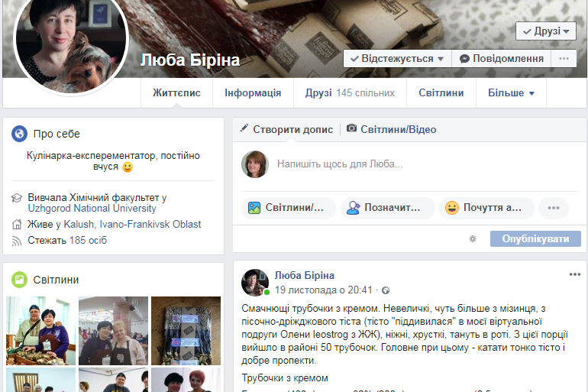Viewport: 588px width, 392px height.
Task: Focus the Напишіть щось для Люба field
Action: (428, 164)
